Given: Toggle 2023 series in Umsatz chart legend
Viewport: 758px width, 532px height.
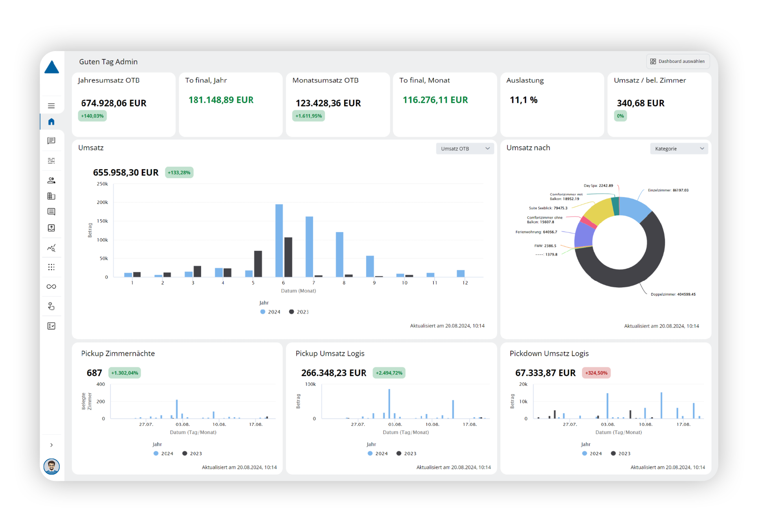Looking at the screenshot, I should coord(299,312).
